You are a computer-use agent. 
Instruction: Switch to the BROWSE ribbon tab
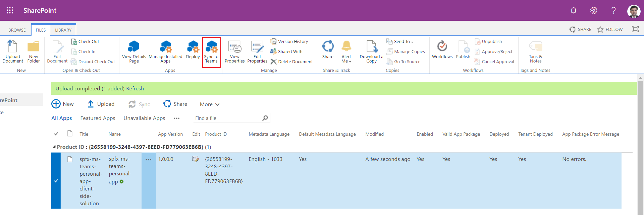[17, 30]
